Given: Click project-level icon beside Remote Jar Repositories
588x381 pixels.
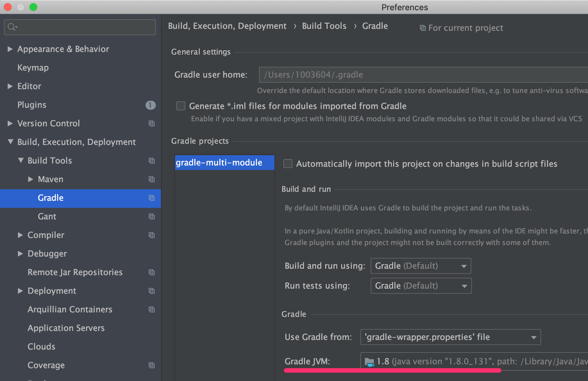Looking at the screenshot, I should [x=152, y=272].
